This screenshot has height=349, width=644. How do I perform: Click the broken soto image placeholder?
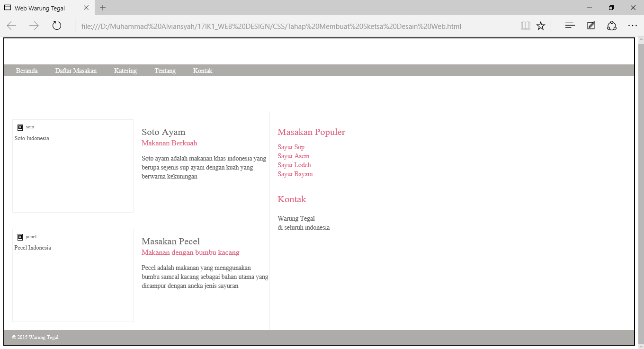point(20,127)
